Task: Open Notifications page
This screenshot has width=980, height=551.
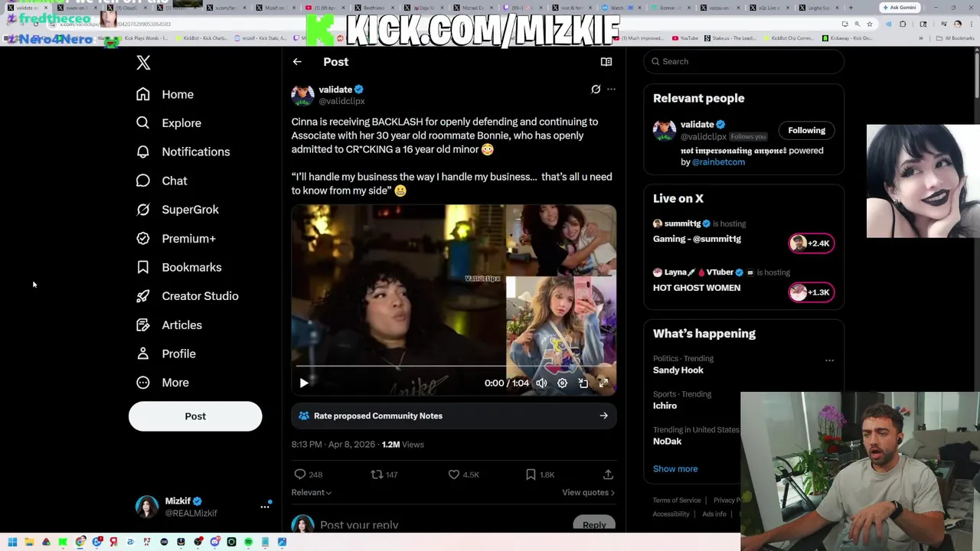Action: click(182, 152)
